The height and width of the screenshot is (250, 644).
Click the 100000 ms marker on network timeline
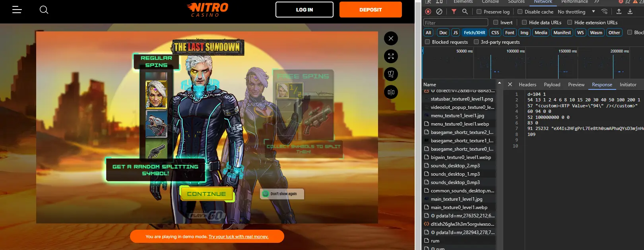(x=515, y=51)
